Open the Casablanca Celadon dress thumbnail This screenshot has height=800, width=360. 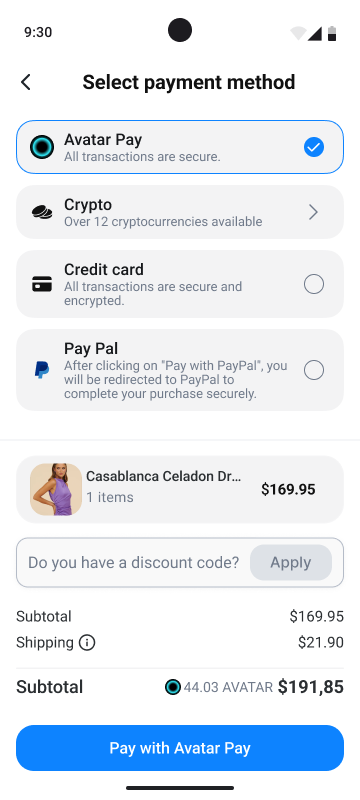point(56,489)
